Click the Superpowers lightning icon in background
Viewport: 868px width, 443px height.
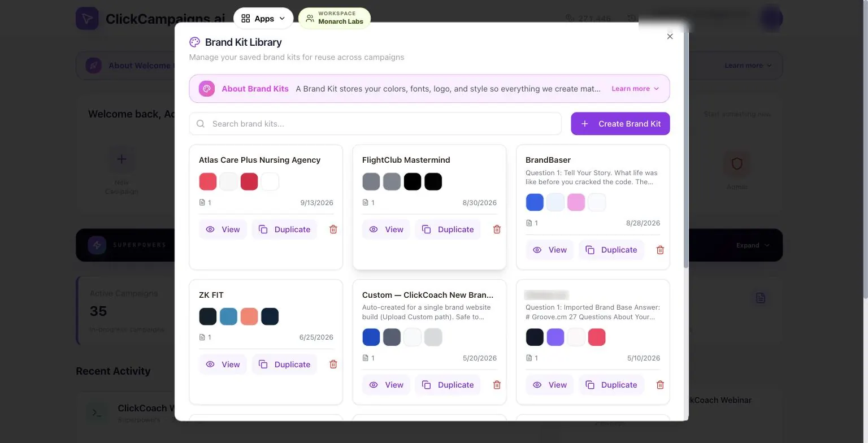(97, 245)
